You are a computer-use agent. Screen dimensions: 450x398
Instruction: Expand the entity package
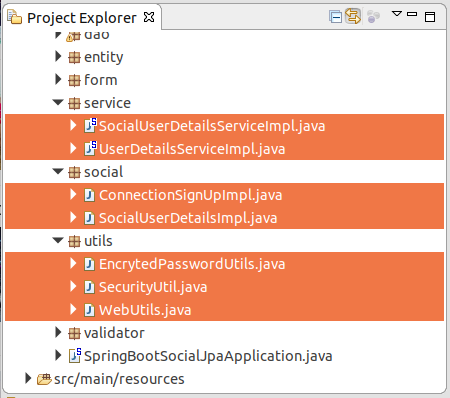[58, 57]
